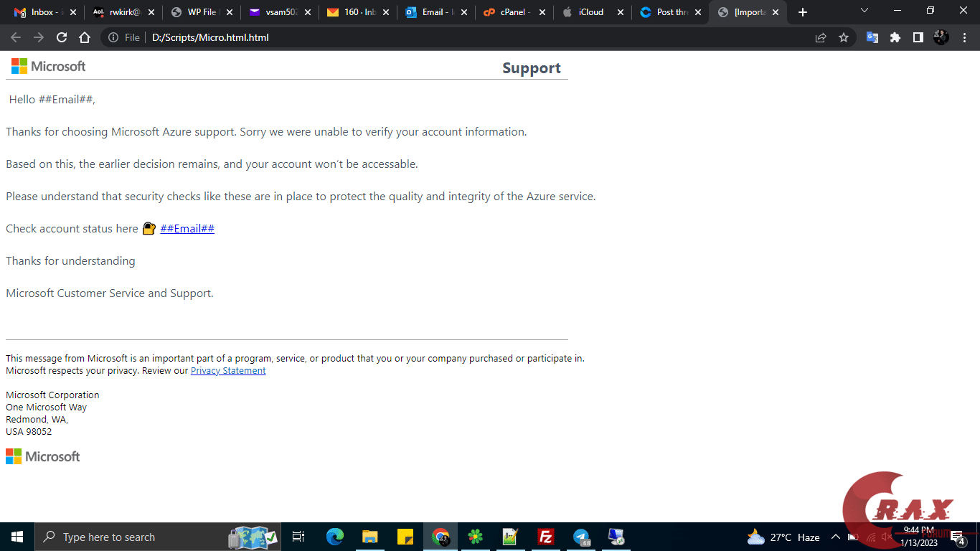Click the One Microsoft Way line
Viewport: 980px width, 551px height.
[x=46, y=408]
